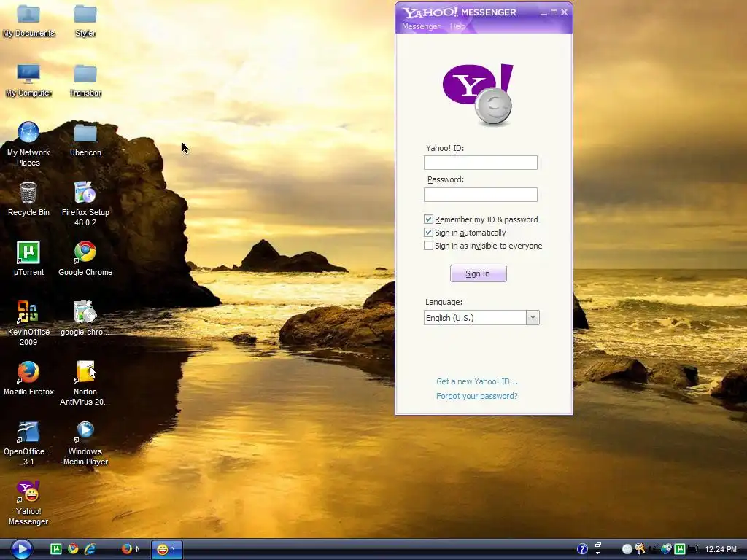The image size is (747, 560).
Task: Click the globe gear tray icon
Action: pyautogui.click(x=667, y=548)
